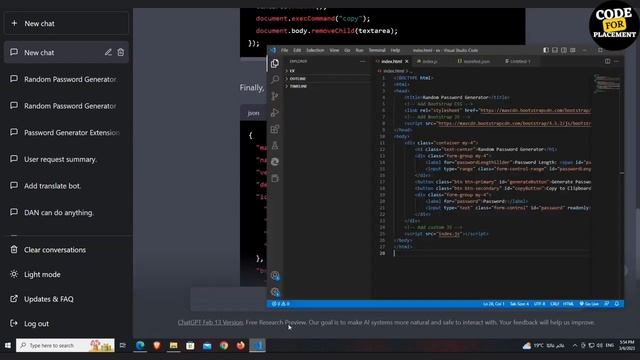This screenshot has width=640, height=360.
Task: Click HTML language mode in status bar
Action: (568, 304)
